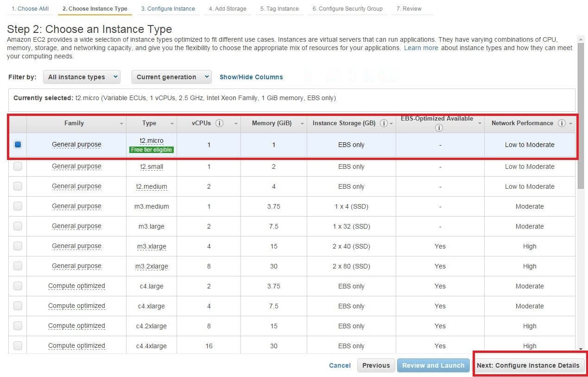The width and height of the screenshot is (588, 377).
Task: Click the Free tier eligible badge
Action: click(x=152, y=150)
